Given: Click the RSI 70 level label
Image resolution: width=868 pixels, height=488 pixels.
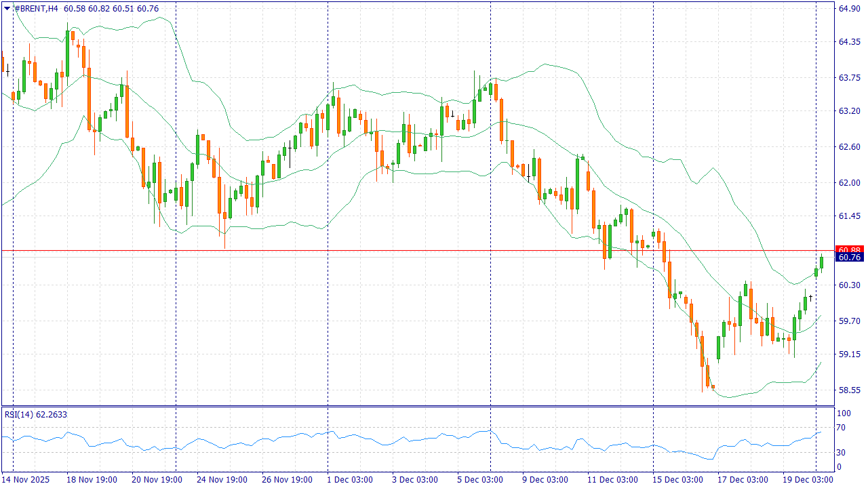Looking at the screenshot, I should 840,427.
